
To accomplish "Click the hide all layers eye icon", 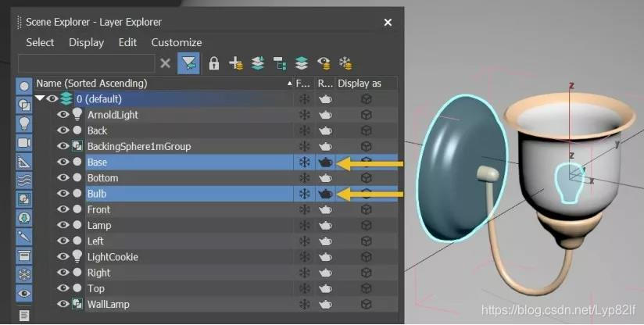I will pyautogui.click(x=324, y=63).
